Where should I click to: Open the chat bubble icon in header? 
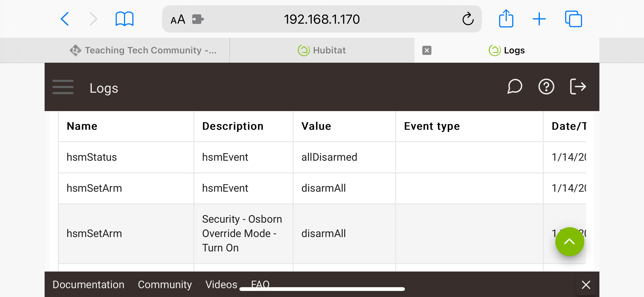click(x=514, y=87)
